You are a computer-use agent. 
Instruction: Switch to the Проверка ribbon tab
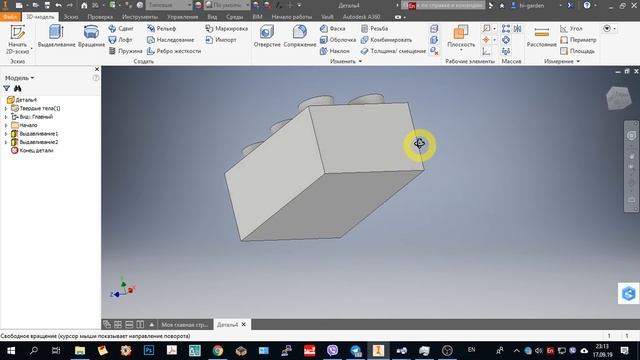tap(100, 17)
